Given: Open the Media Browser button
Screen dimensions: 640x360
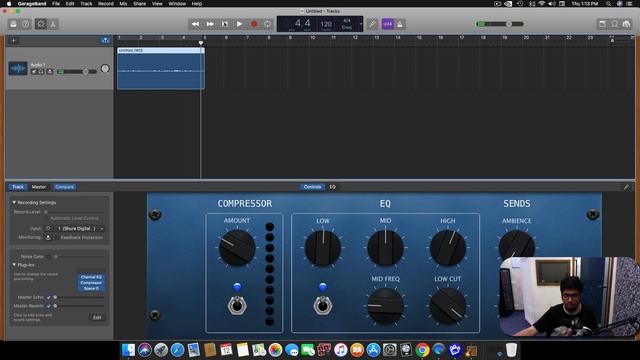Looking at the screenshot, I should click(x=627, y=24).
